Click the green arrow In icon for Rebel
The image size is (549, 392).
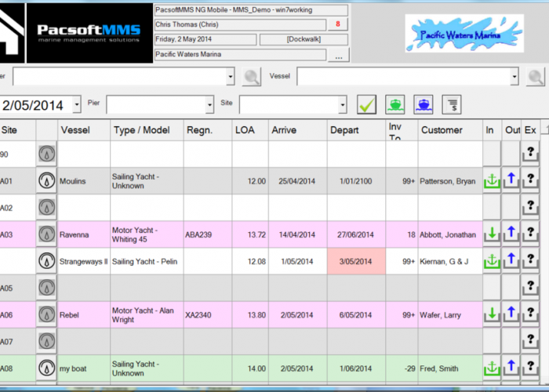(492, 314)
